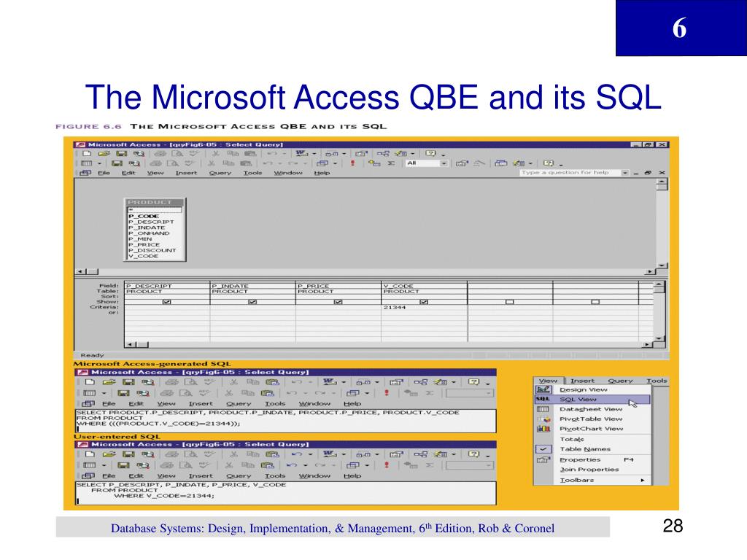Open the View button dropdown arrow in the design window
Screen dimensions: 747x560
pos(99,163)
